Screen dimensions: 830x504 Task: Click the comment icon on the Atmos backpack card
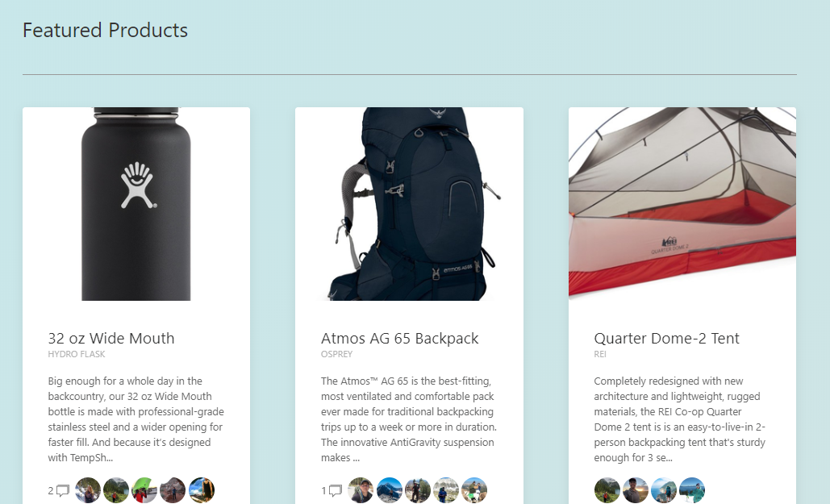click(336, 490)
